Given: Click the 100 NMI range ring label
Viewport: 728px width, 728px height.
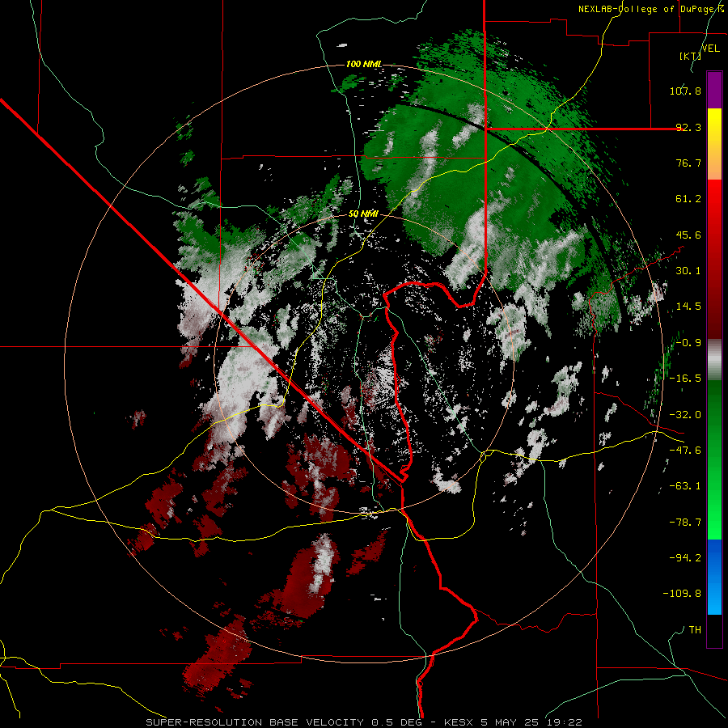Looking at the screenshot, I should pos(364,64).
